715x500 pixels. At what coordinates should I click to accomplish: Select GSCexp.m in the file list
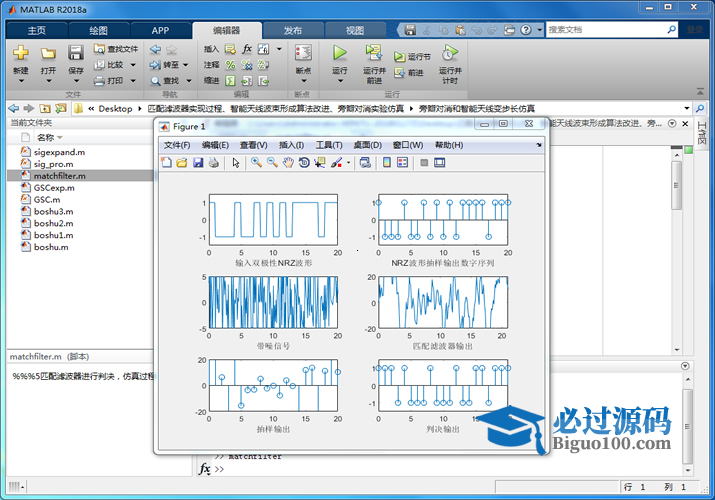click(80, 187)
